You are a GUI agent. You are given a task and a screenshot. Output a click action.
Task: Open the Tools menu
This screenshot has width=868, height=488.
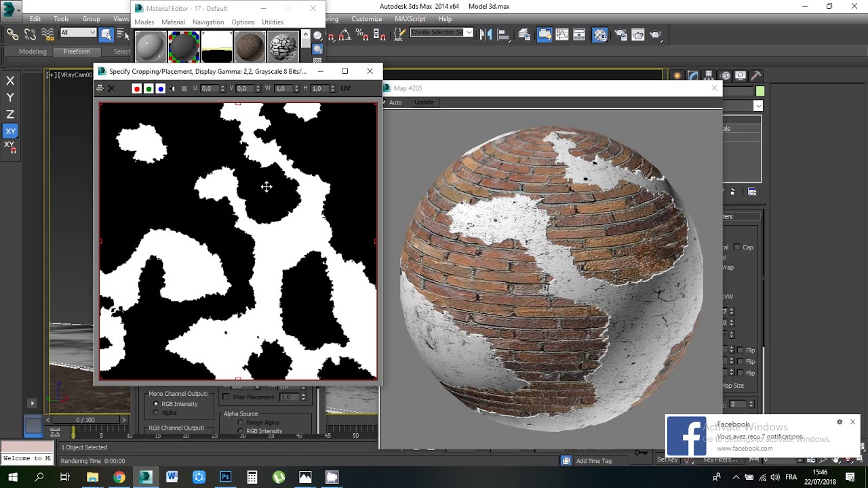pos(61,19)
